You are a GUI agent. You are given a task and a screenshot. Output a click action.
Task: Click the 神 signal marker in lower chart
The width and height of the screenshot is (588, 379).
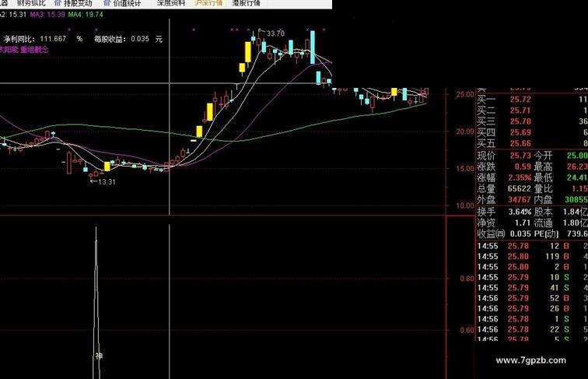click(x=99, y=356)
